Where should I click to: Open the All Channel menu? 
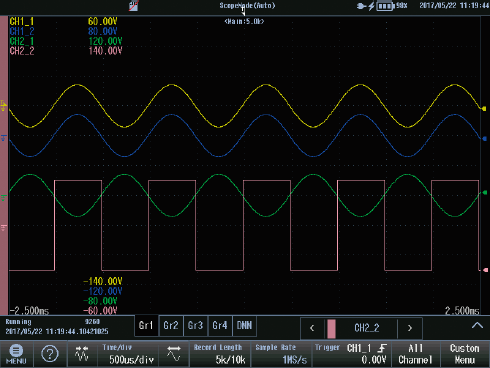[x=415, y=354]
